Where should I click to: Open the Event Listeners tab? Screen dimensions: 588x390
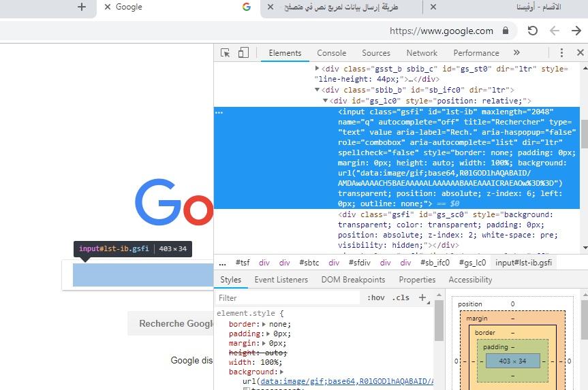pos(281,280)
